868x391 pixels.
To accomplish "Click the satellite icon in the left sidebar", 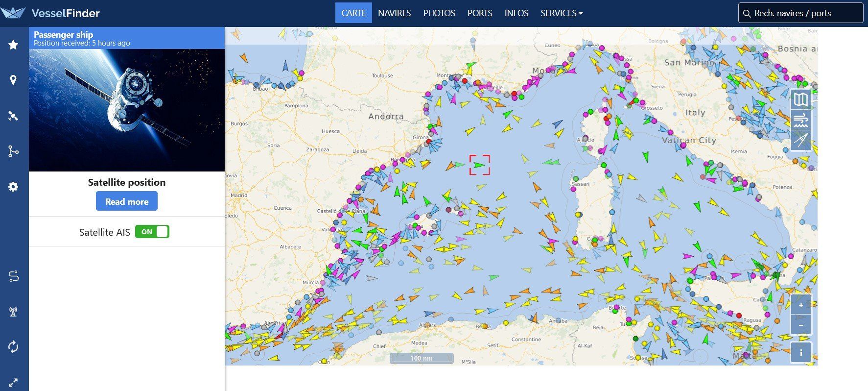I will click(x=13, y=116).
